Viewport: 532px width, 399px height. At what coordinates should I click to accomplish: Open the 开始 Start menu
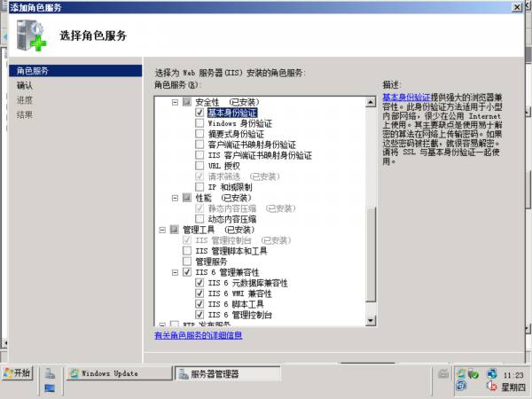17,373
